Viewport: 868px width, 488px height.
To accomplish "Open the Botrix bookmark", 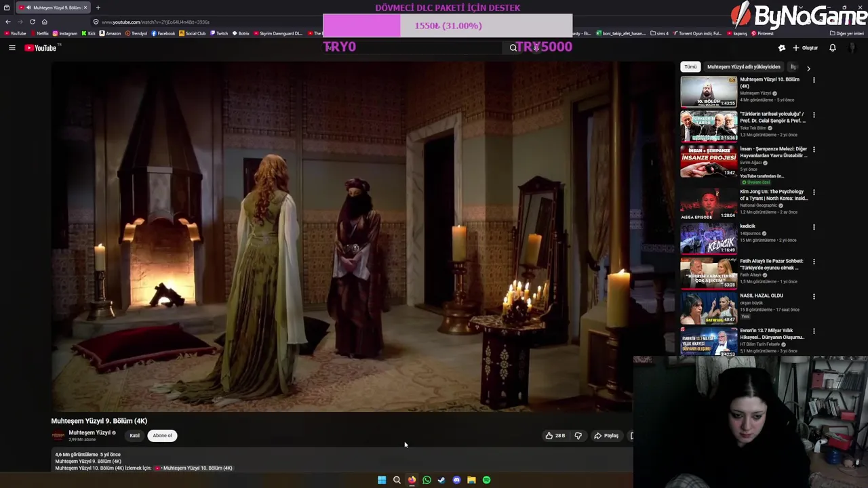I will 241,33.
